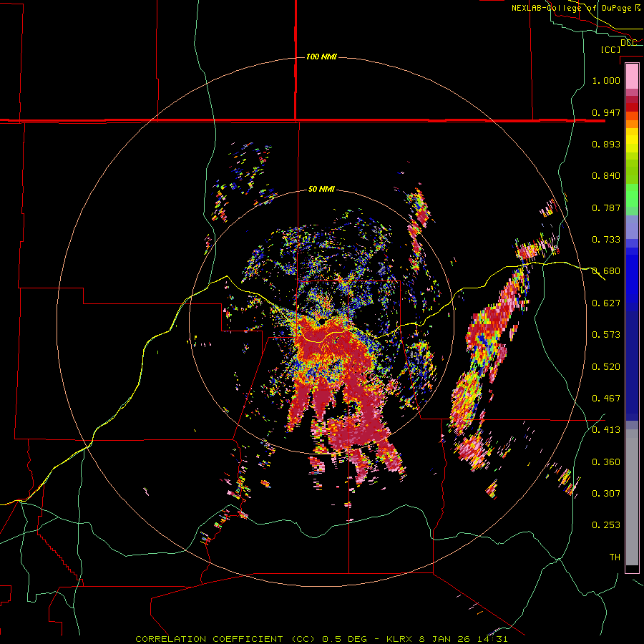The image size is (644, 644).
Task: Click the 0.733 scale value
Action: [606, 240]
